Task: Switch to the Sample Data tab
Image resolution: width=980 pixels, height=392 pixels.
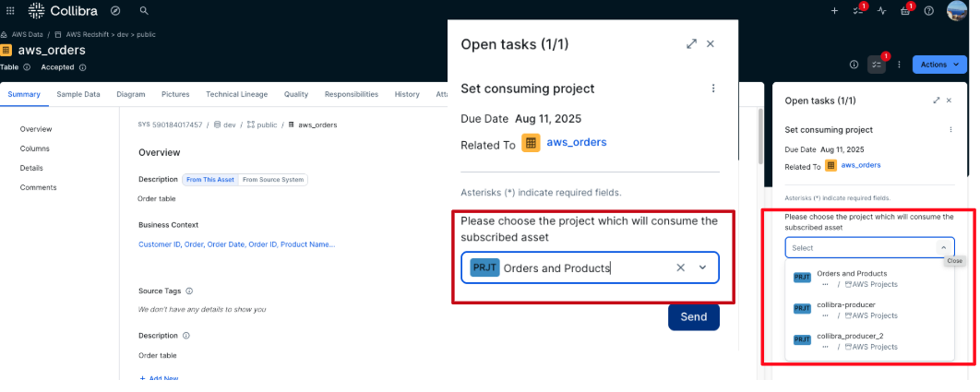Action: click(x=78, y=94)
